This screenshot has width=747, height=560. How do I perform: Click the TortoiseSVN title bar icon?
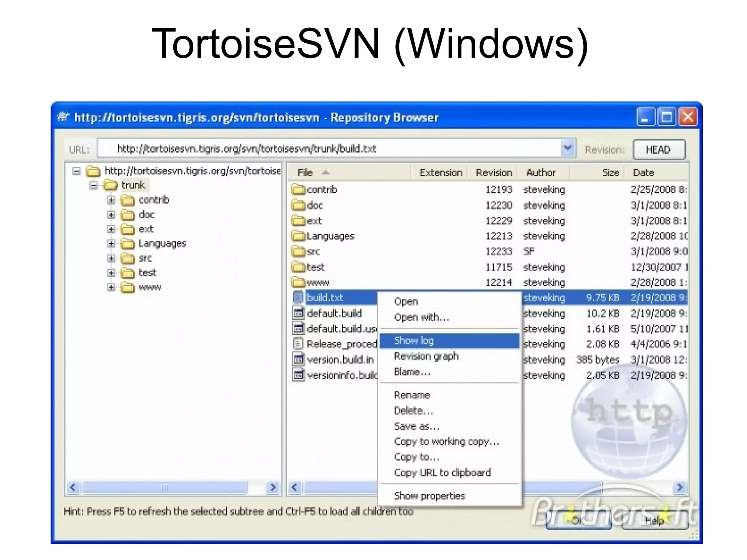[63, 117]
